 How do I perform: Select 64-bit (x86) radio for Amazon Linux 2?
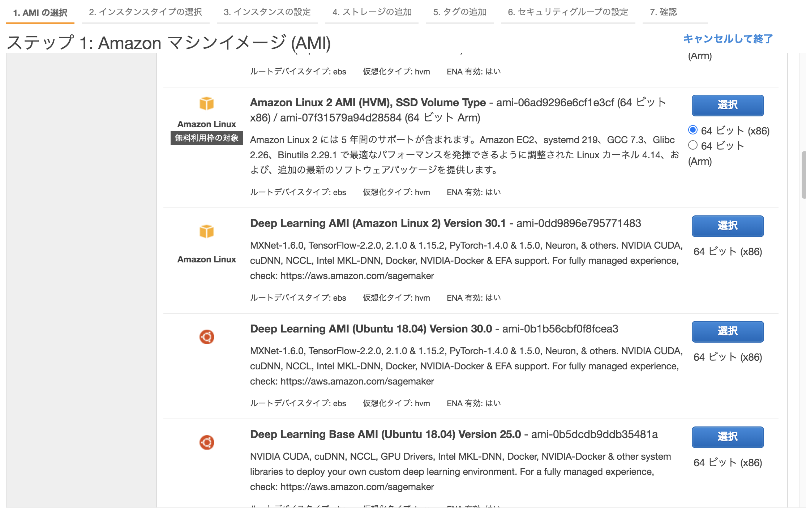[x=693, y=130]
